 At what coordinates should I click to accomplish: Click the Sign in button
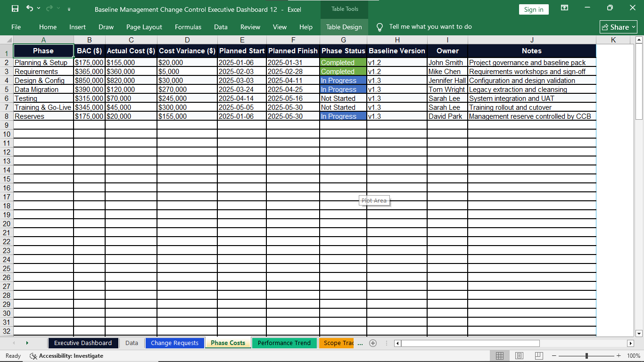click(x=534, y=9)
